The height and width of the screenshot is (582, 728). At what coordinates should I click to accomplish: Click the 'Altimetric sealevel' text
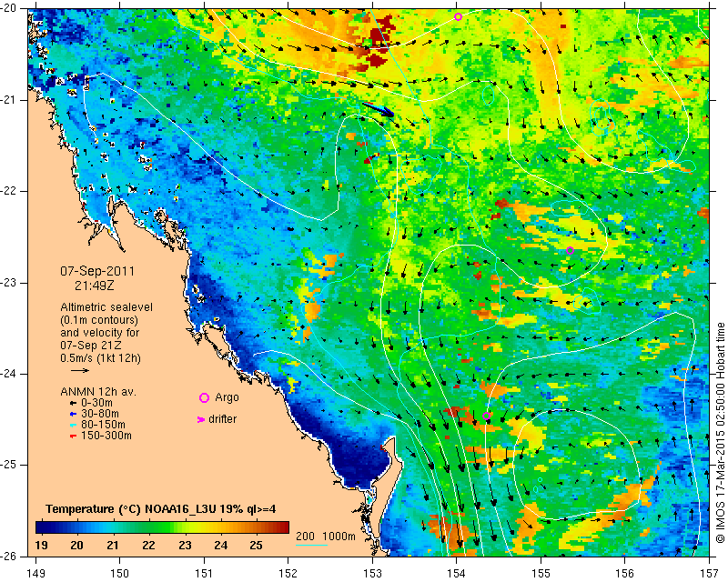(x=106, y=307)
